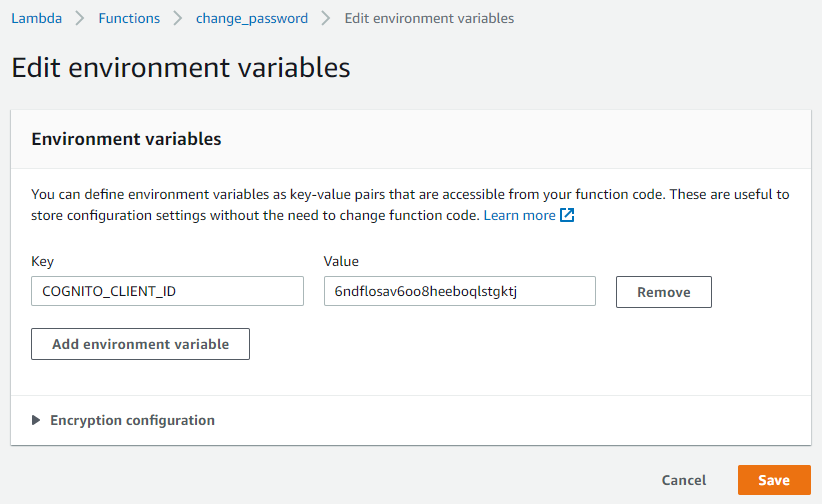Image resolution: width=822 pixels, height=504 pixels.
Task: Click the Encryption configuration section label
Action: [x=132, y=420]
